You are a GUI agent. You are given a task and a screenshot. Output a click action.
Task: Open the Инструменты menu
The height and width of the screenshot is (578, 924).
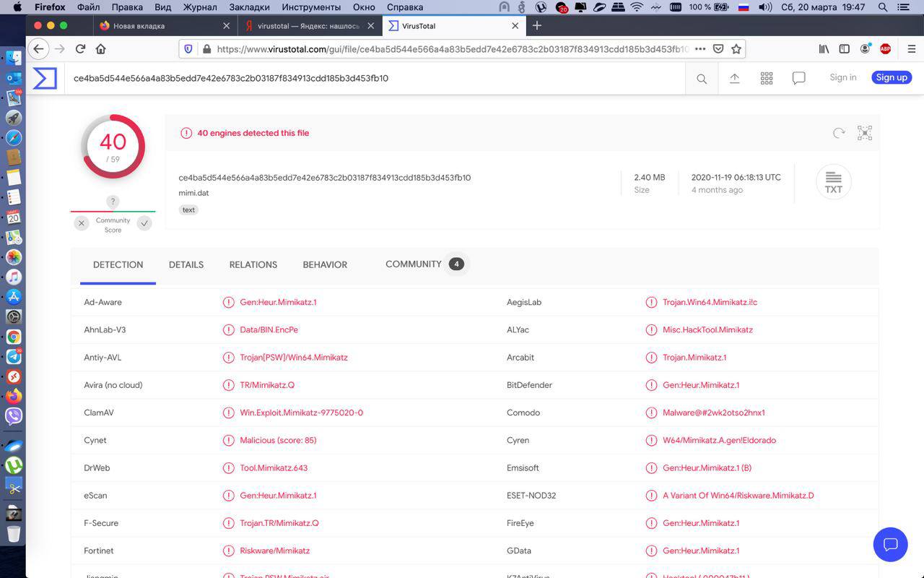pyautogui.click(x=311, y=7)
